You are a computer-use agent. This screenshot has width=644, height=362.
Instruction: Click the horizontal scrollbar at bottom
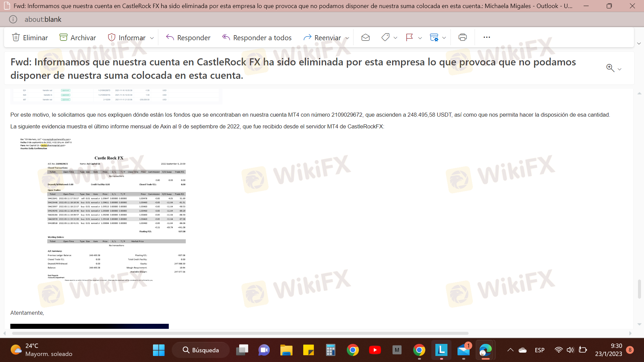tap(240, 333)
